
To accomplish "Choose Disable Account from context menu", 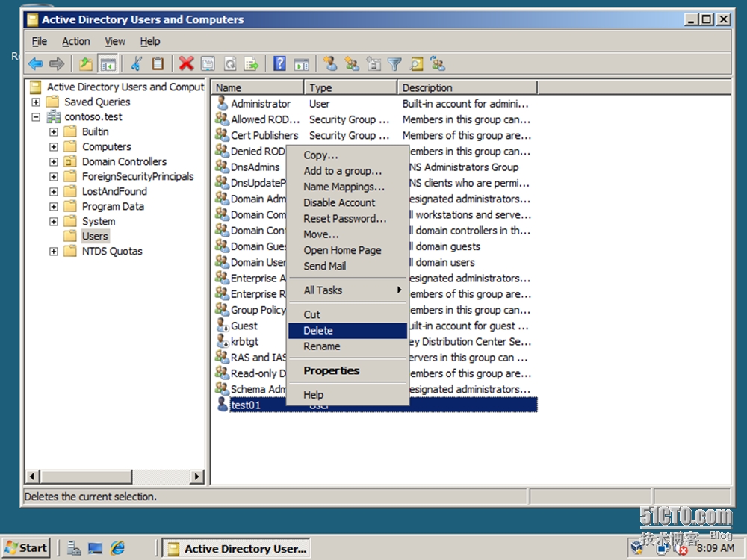I will (347, 202).
